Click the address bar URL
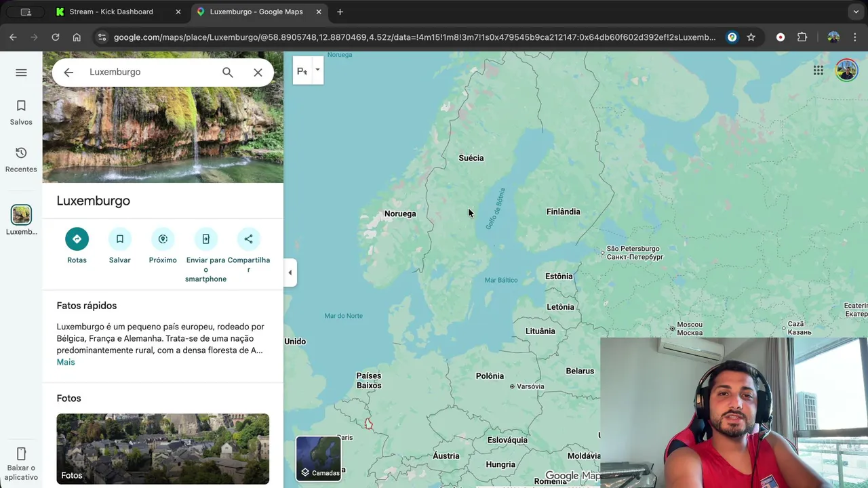The image size is (868, 488). (414, 37)
